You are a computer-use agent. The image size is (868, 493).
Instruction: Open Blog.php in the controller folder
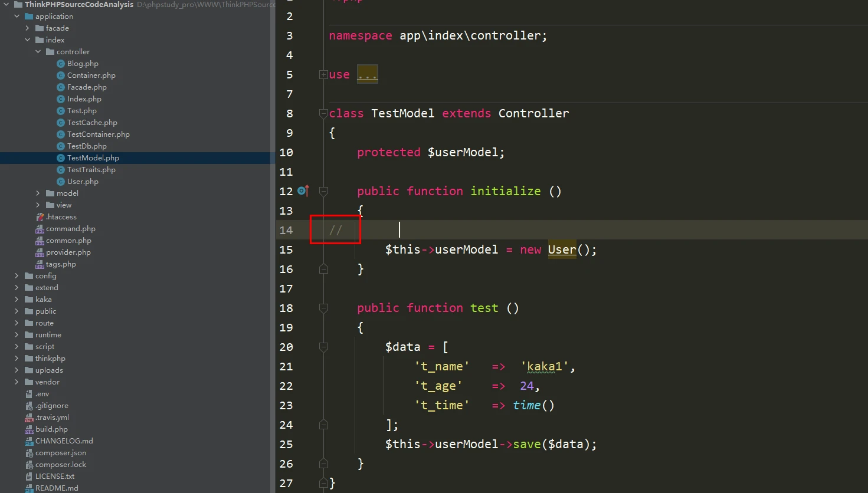click(83, 64)
